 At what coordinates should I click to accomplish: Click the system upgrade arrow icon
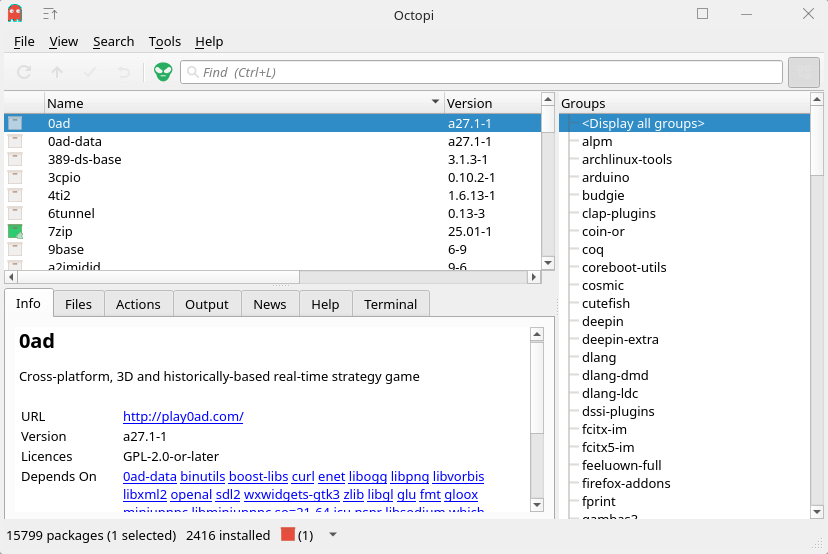tap(57, 72)
